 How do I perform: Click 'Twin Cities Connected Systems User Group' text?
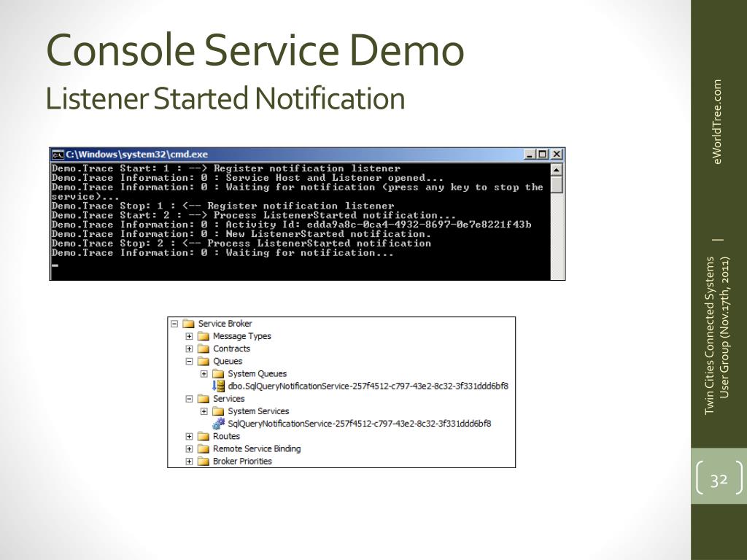[x=718, y=335]
